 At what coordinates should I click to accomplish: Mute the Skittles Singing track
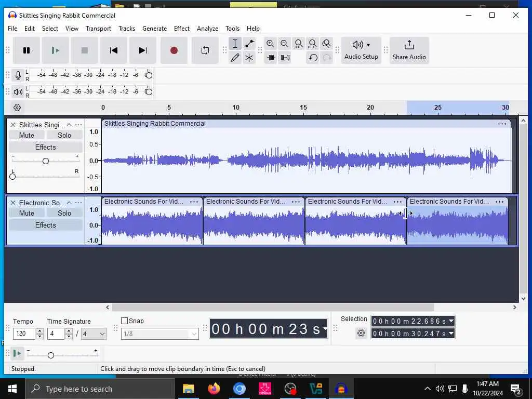tap(26, 136)
